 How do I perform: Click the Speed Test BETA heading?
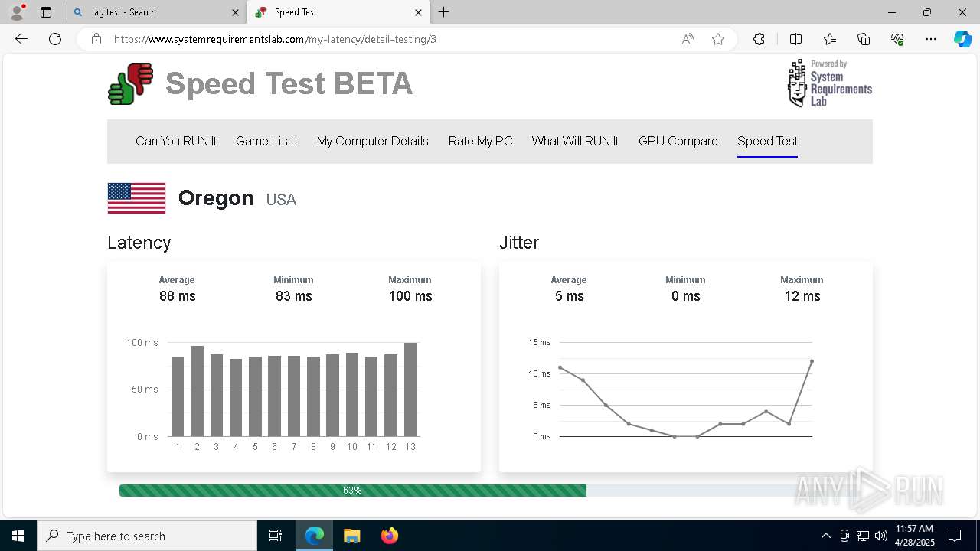pos(289,84)
